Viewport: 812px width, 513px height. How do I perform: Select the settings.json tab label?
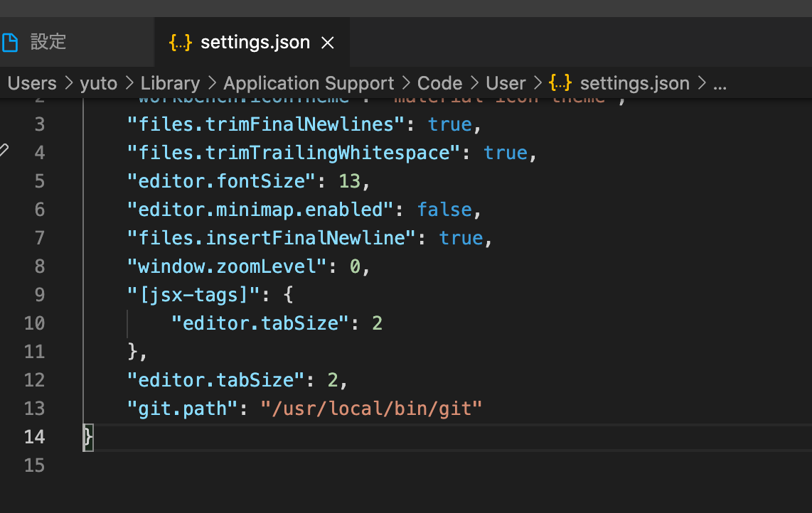[255, 43]
